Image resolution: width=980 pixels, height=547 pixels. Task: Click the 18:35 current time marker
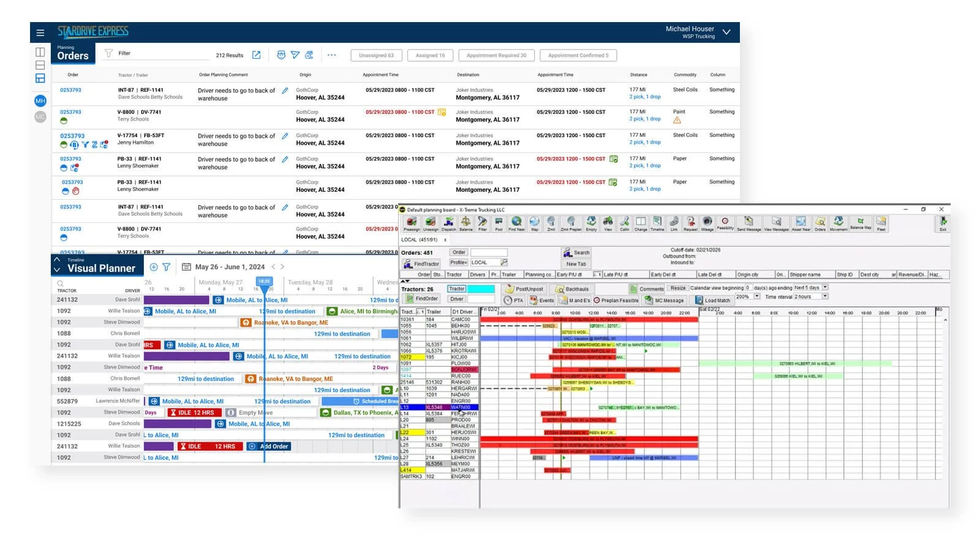point(264,281)
